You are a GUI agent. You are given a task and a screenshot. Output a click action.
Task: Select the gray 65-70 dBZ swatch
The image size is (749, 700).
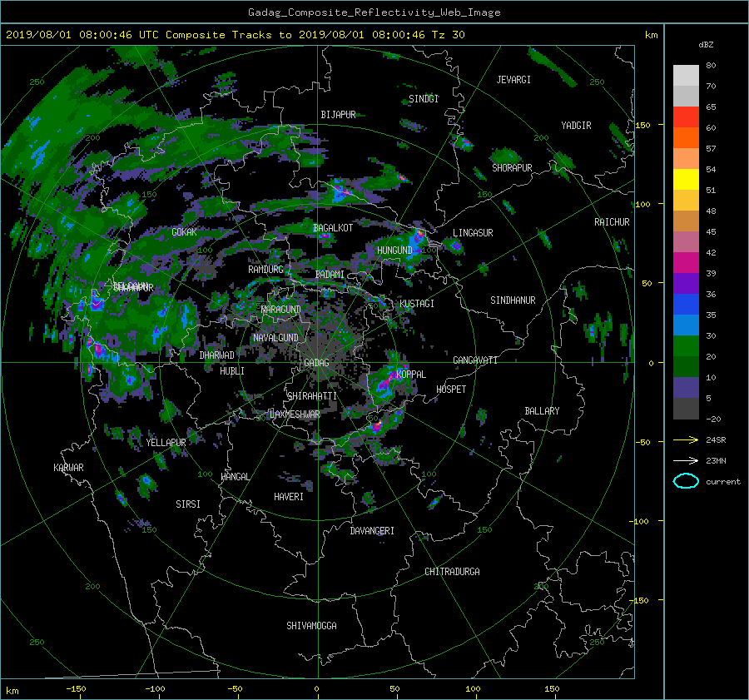pyautogui.click(x=686, y=96)
